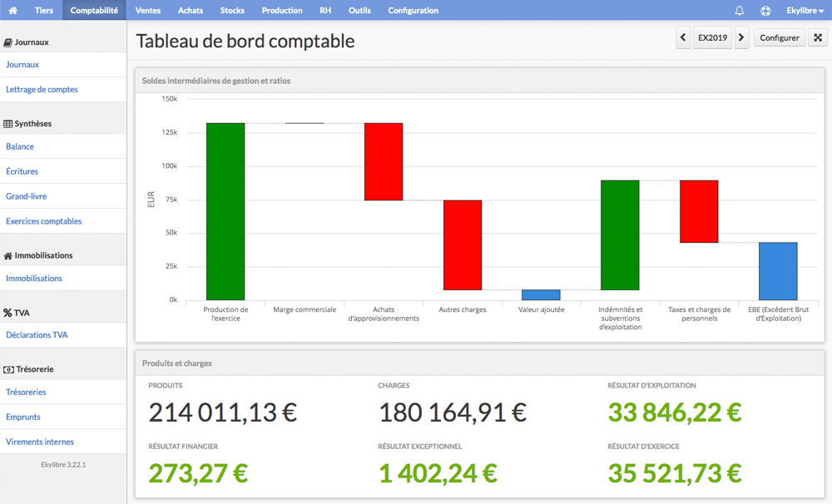Click the Produits amount 214 011,13 €

tap(223, 413)
